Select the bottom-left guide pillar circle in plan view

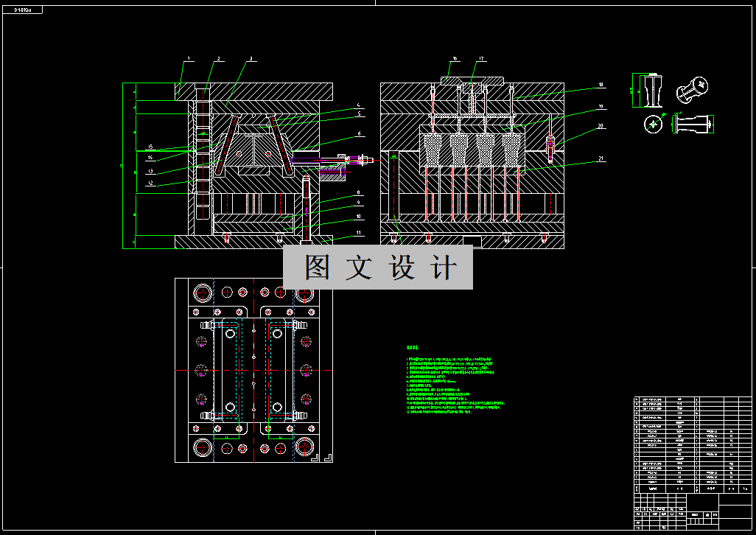(203, 447)
